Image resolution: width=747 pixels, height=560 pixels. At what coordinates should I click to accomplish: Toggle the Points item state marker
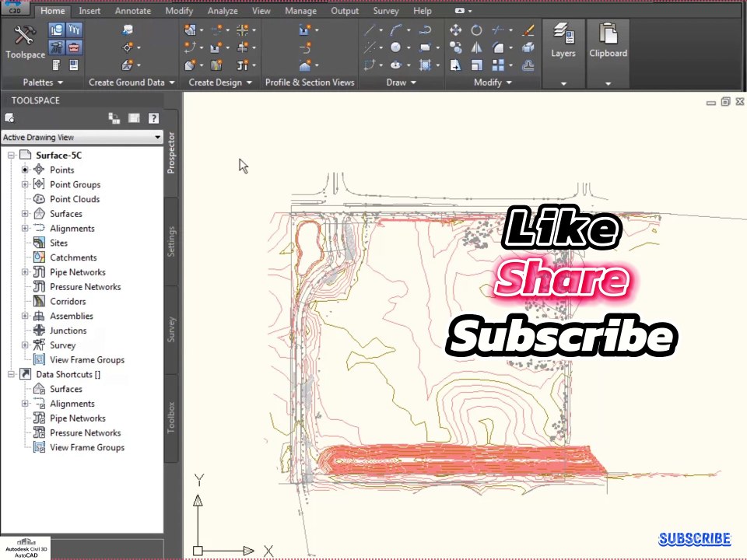point(25,170)
